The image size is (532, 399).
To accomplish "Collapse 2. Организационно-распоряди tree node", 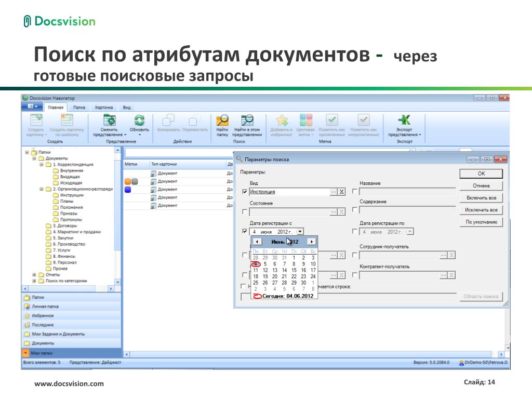I will tap(42, 189).
